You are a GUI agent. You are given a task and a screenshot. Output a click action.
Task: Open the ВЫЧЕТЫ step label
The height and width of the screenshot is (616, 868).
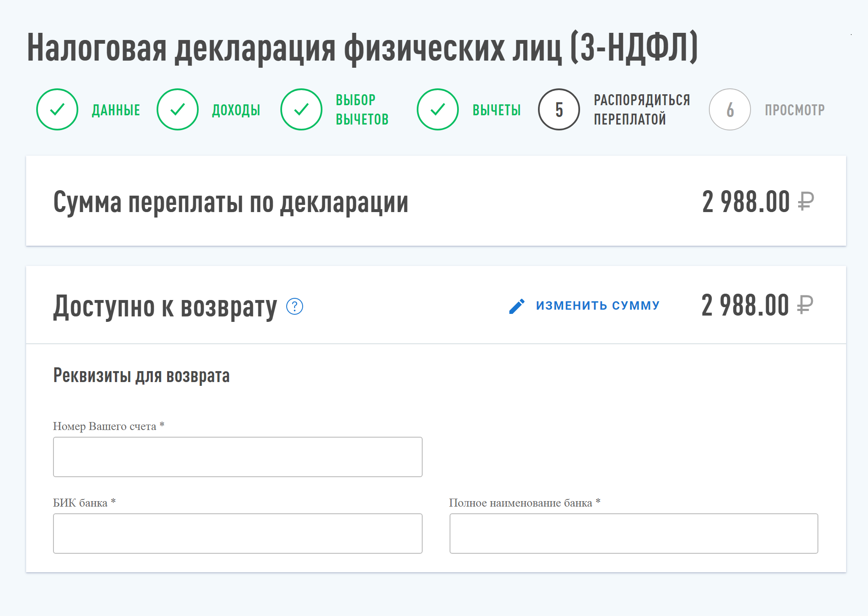[x=497, y=110]
